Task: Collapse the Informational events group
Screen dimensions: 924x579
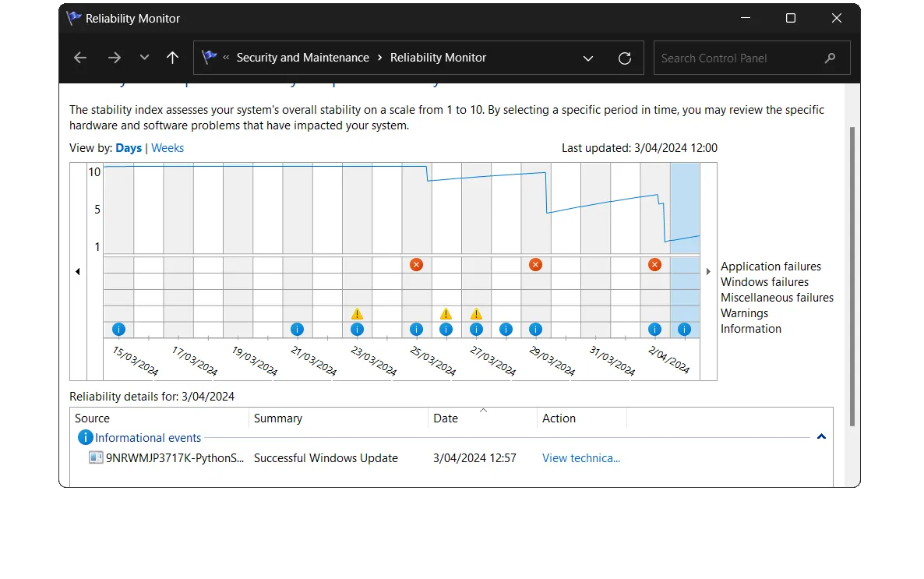Action: 821,437
